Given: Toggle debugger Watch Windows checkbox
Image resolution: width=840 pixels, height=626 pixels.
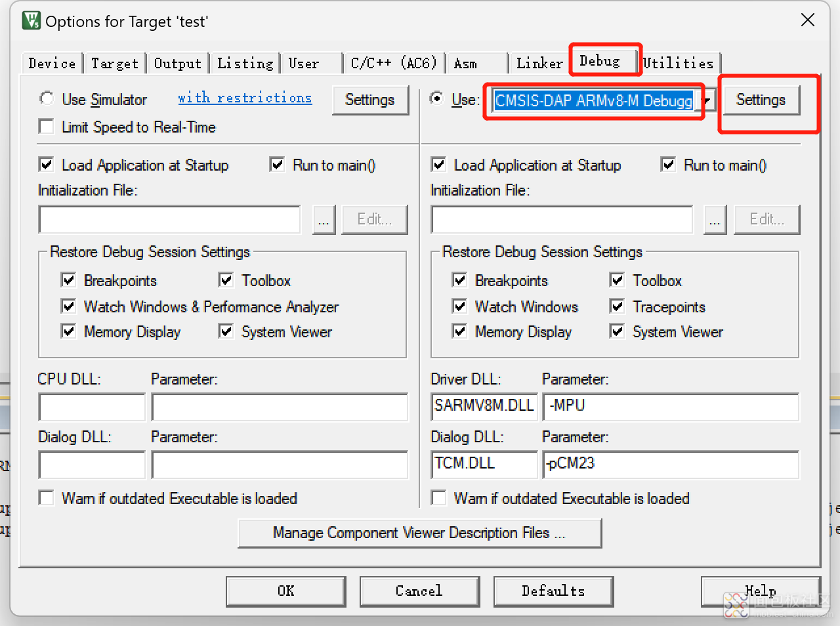Looking at the screenshot, I should 460,306.
